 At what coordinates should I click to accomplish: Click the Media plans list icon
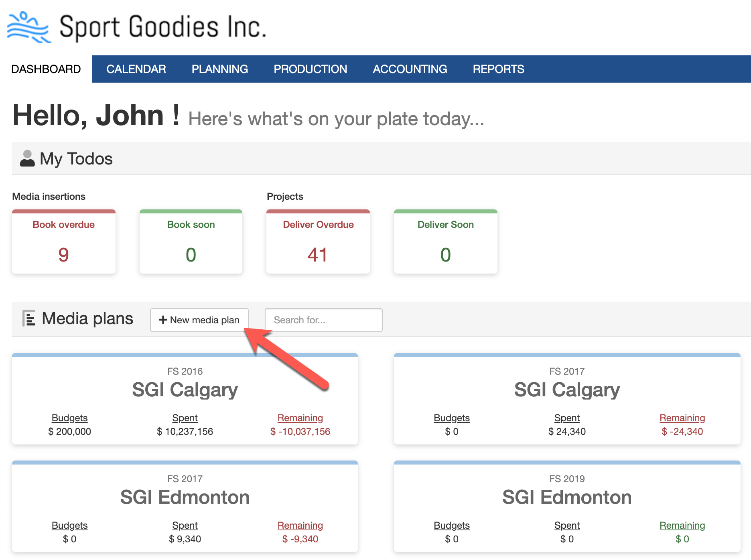point(29,319)
